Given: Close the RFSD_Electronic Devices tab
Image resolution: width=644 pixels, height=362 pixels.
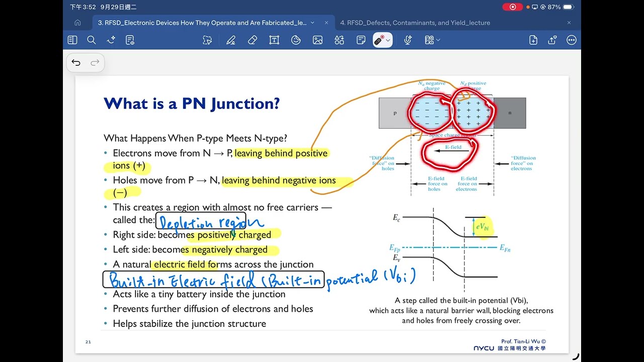Looking at the screenshot, I should (327, 23).
